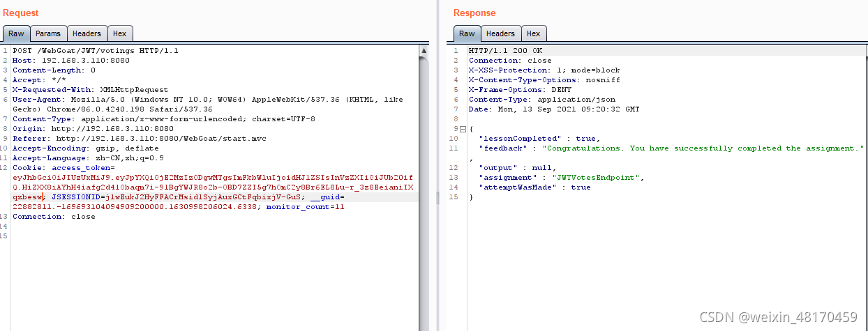
Task: Click the "assignment" : "JWTVotesEndpoint" line
Action: tap(561, 178)
